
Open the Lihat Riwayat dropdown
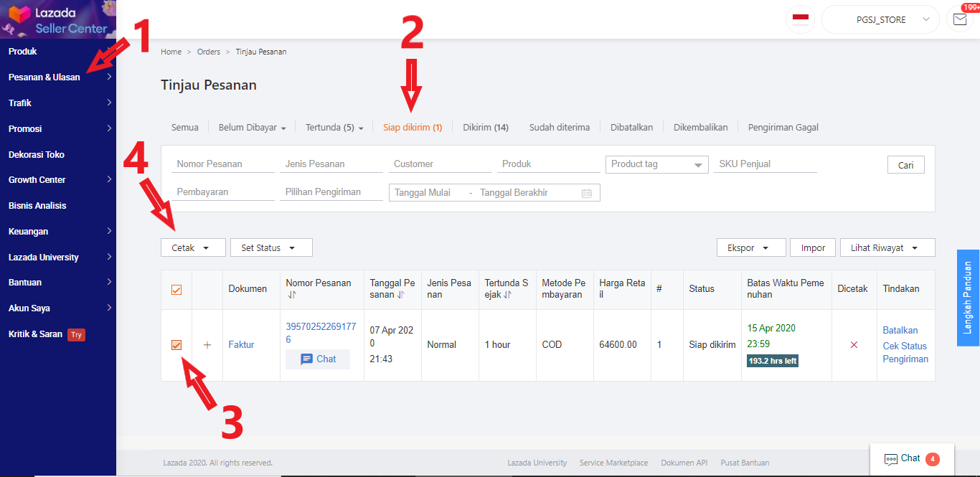[887, 247]
